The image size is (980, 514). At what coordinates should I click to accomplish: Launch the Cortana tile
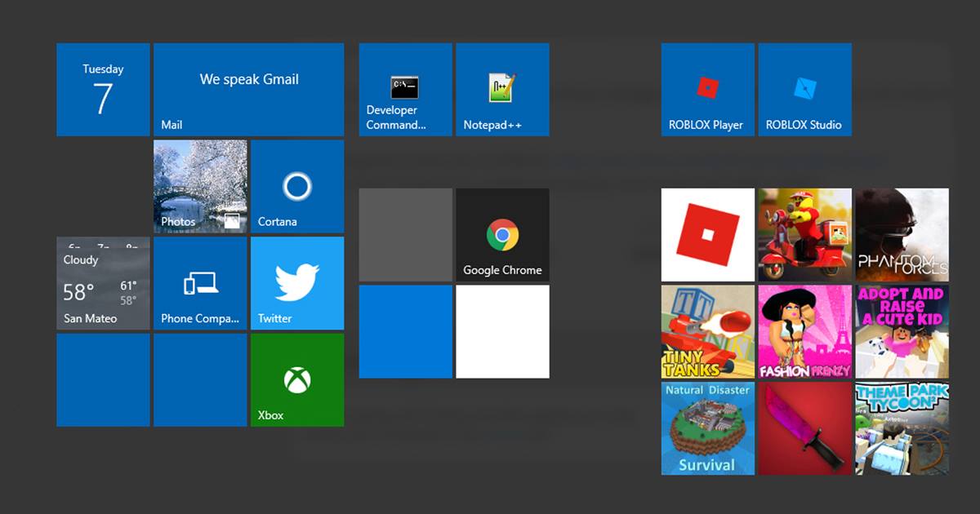click(x=297, y=187)
